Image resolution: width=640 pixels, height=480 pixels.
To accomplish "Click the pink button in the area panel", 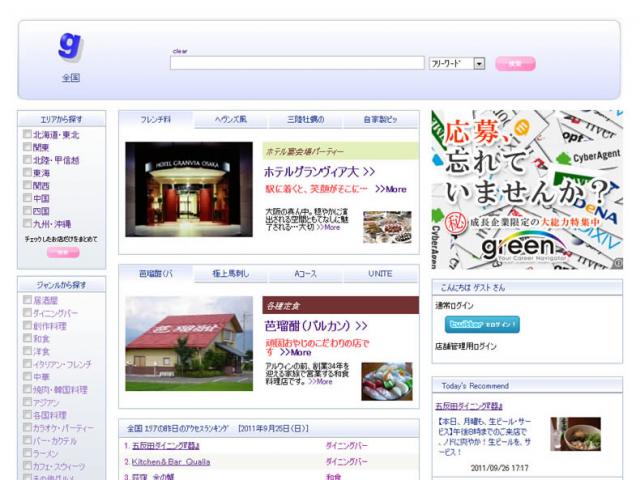I will (x=63, y=252).
